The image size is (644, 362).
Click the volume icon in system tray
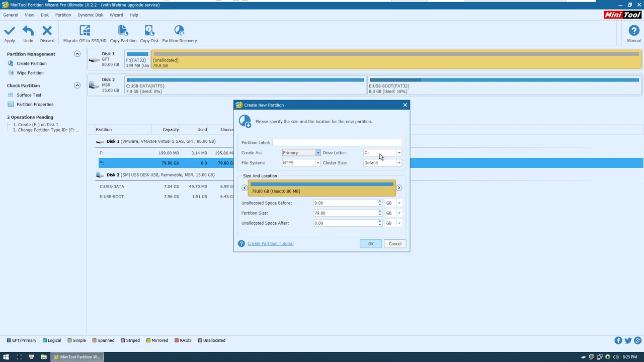point(616,357)
